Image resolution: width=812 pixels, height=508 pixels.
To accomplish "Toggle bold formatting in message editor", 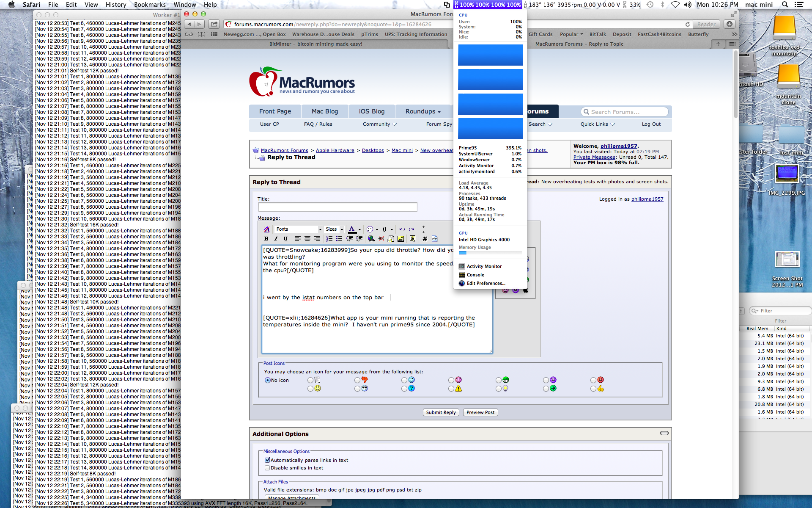I will pos(266,239).
